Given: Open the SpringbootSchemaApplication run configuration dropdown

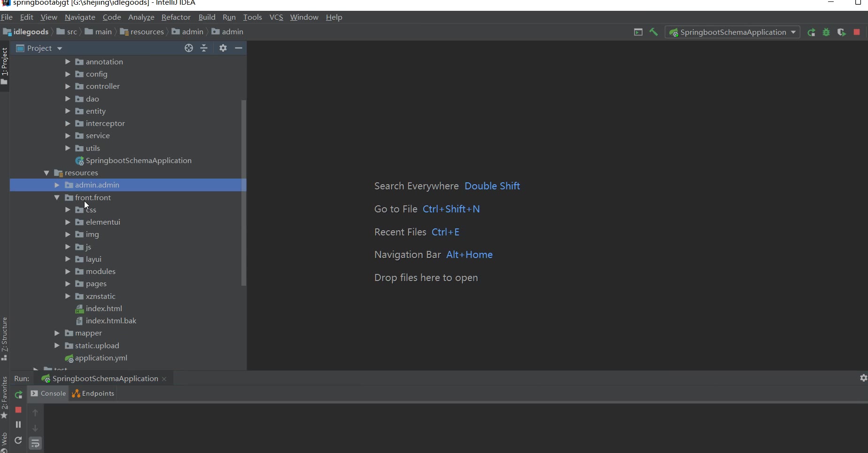Looking at the screenshot, I should (732, 32).
